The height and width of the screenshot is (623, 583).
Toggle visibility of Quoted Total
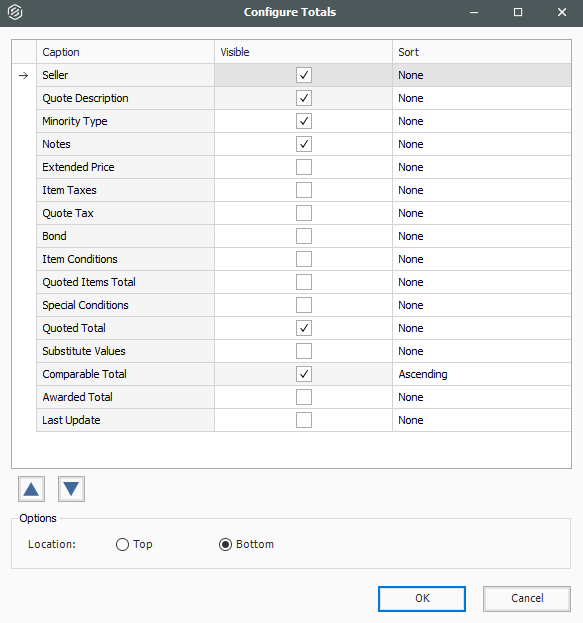[x=304, y=328]
